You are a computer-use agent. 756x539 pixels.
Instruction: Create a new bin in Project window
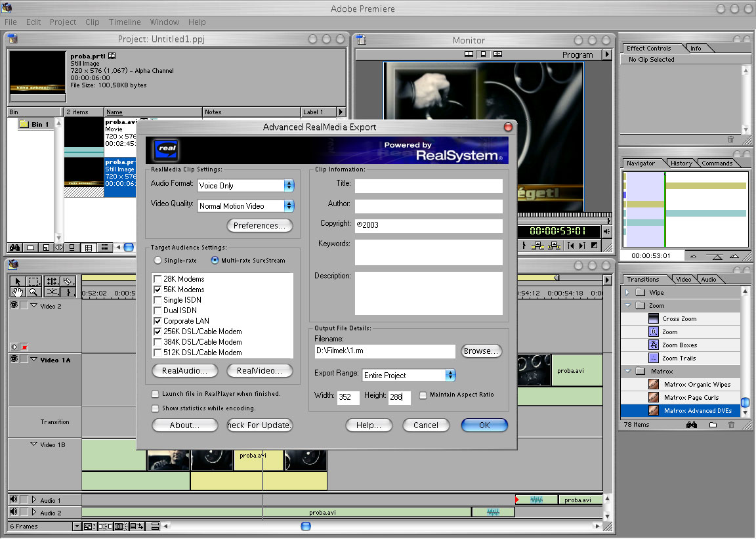pyautogui.click(x=30, y=248)
